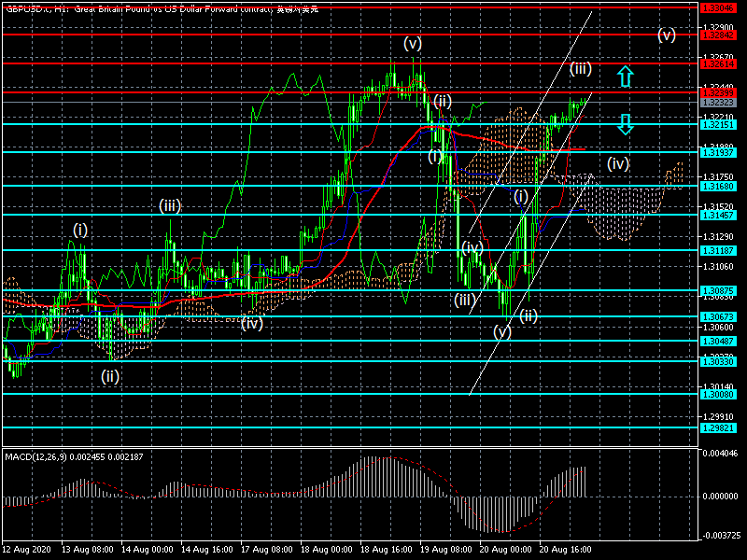
Task: Select the cyan 1.32151 support label
Action: (717, 124)
